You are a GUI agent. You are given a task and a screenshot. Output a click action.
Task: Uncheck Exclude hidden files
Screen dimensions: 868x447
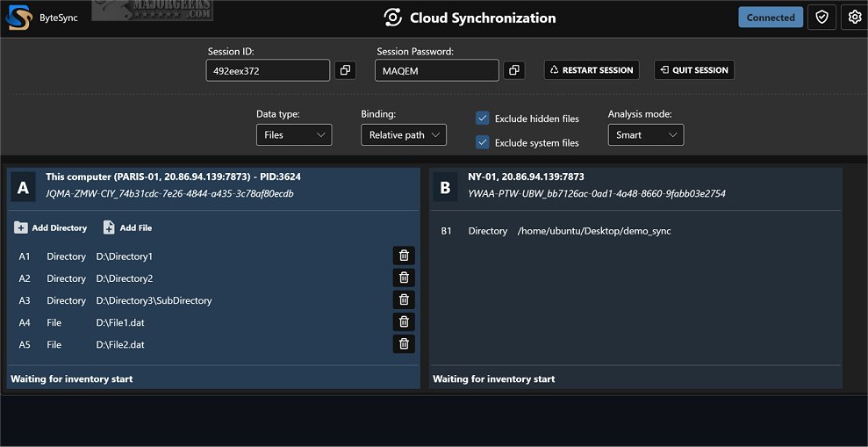[482, 119]
